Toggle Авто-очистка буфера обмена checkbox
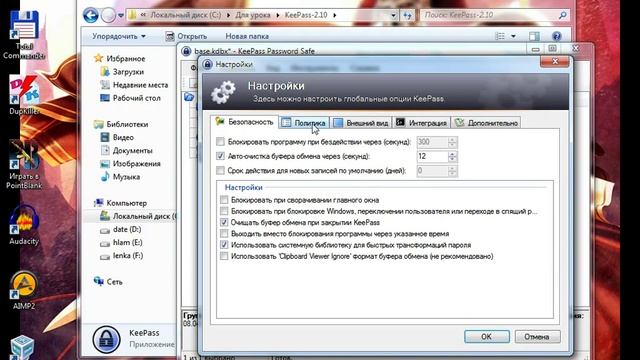This screenshot has height=360, width=640. coord(220,156)
